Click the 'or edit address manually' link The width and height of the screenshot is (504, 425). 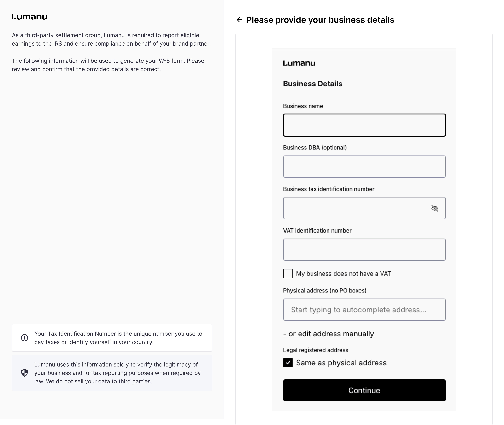click(329, 334)
